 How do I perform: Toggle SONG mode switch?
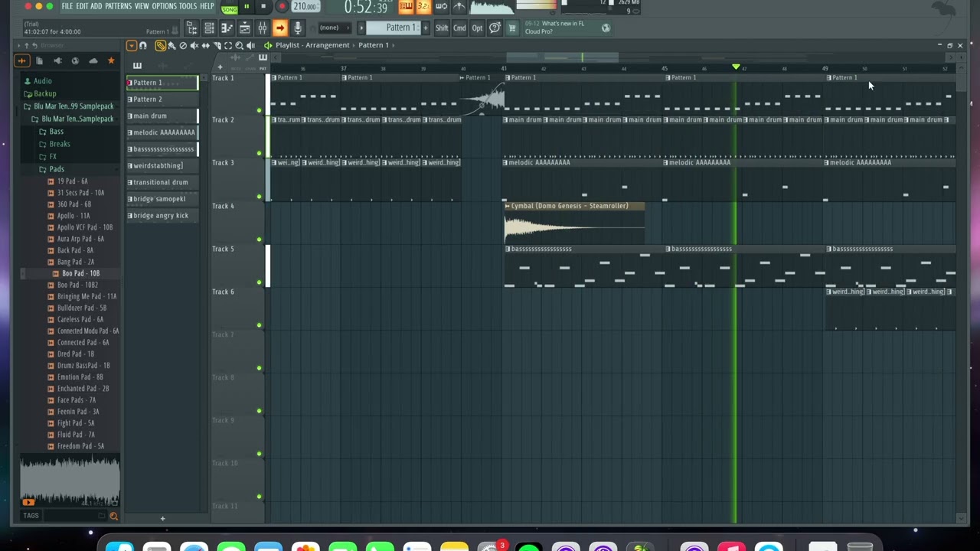click(229, 8)
